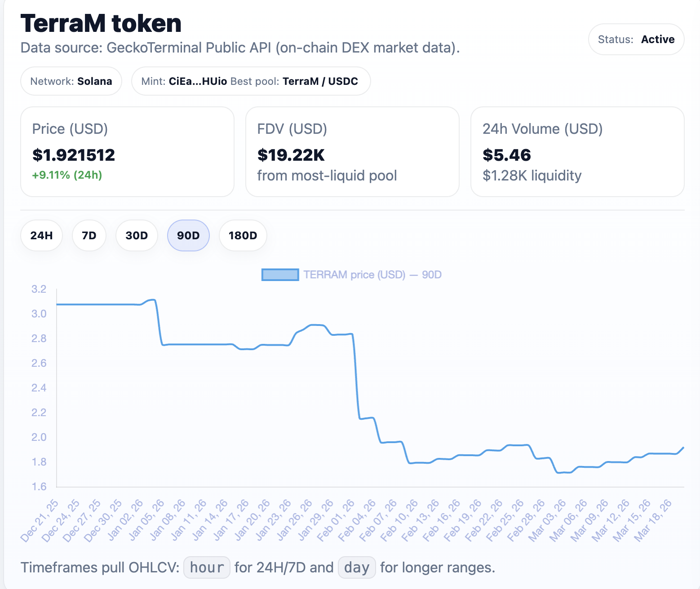Viewport: 700px width, 589px height.
Task: Click the Mint address CiEa...HUio
Action: coord(198,81)
